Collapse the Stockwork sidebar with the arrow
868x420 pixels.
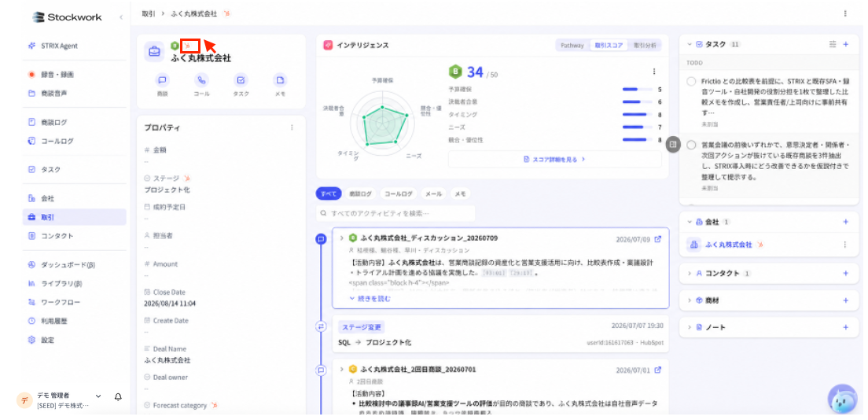coord(121,17)
